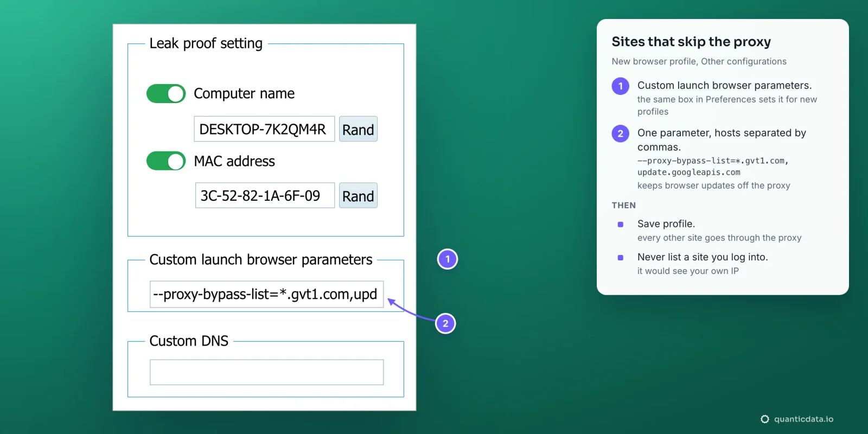868x434 pixels.
Task: Click the 'Custom launch browser parameters' group title
Action: tap(261, 260)
